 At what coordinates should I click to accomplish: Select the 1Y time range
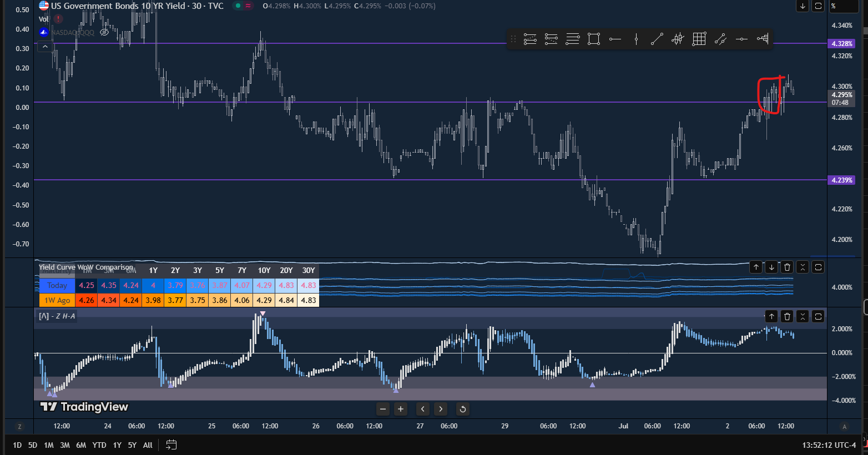[x=117, y=445]
